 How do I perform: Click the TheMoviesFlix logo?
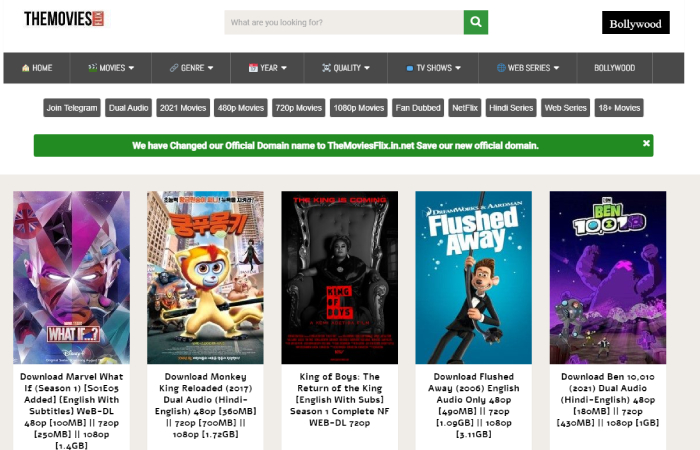pyautogui.click(x=64, y=19)
